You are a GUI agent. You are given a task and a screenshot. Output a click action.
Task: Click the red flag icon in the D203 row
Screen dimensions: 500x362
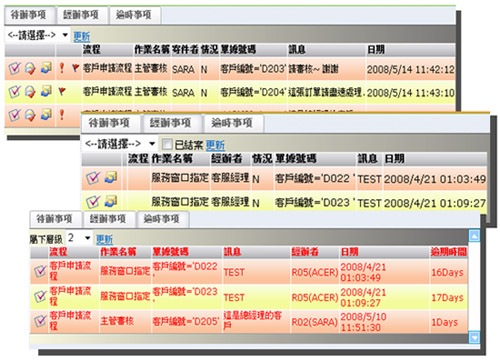(x=75, y=68)
